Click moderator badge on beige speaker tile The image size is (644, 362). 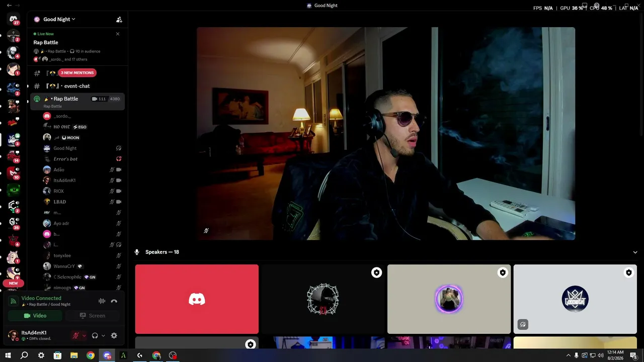click(503, 273)
